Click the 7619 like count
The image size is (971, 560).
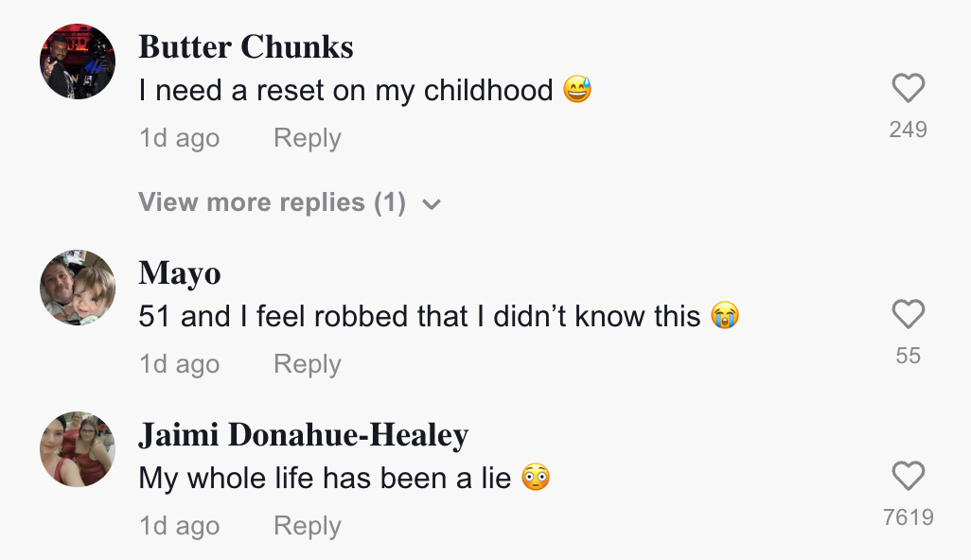908,517
